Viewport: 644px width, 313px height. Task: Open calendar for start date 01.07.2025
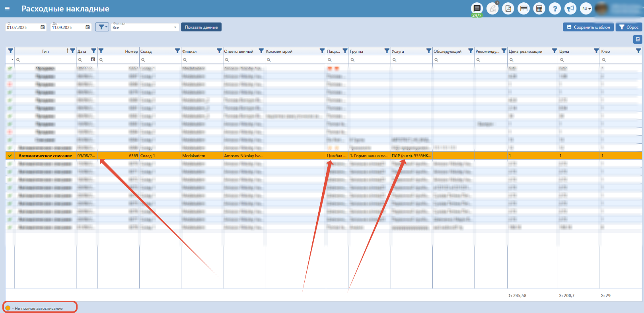pos(43,27)
